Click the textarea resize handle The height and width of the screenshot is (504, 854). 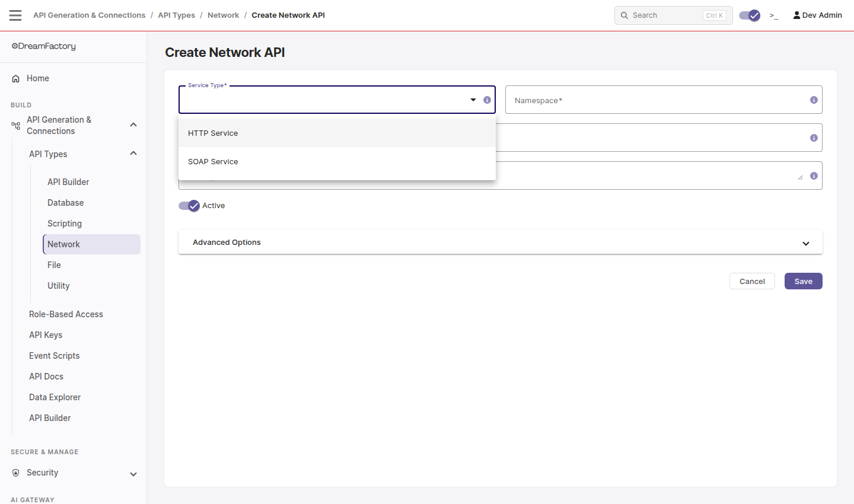(x=800, y=177)
